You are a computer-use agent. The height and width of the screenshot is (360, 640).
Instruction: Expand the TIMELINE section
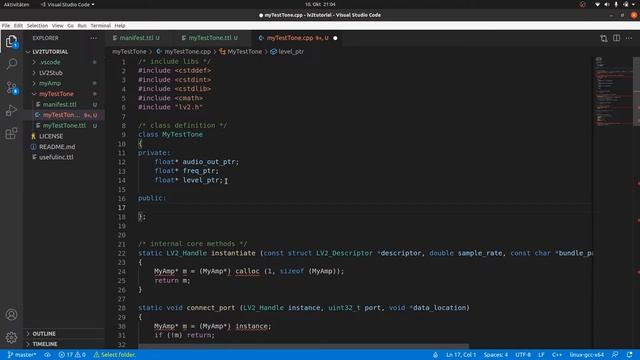[x=44, y=344]
